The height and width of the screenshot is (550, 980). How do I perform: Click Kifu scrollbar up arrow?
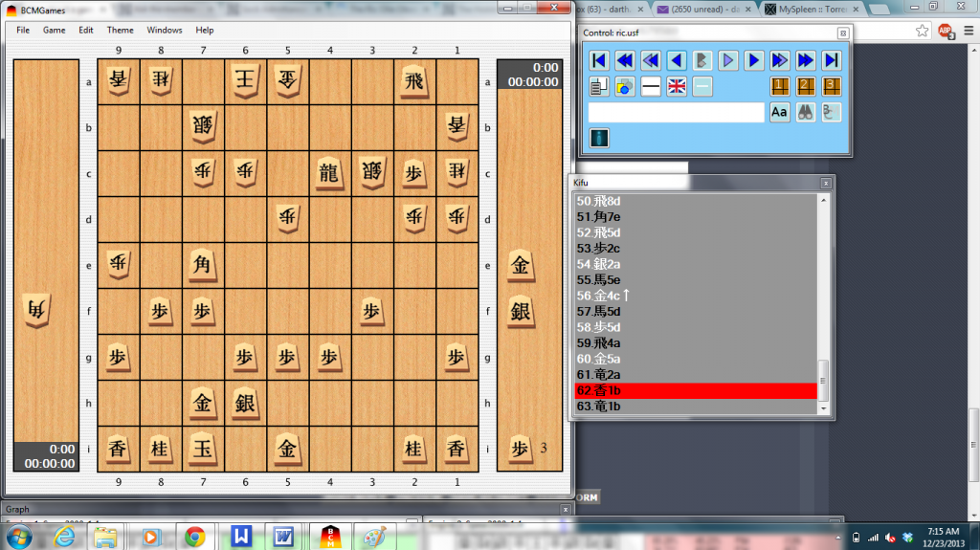(823, 200)
